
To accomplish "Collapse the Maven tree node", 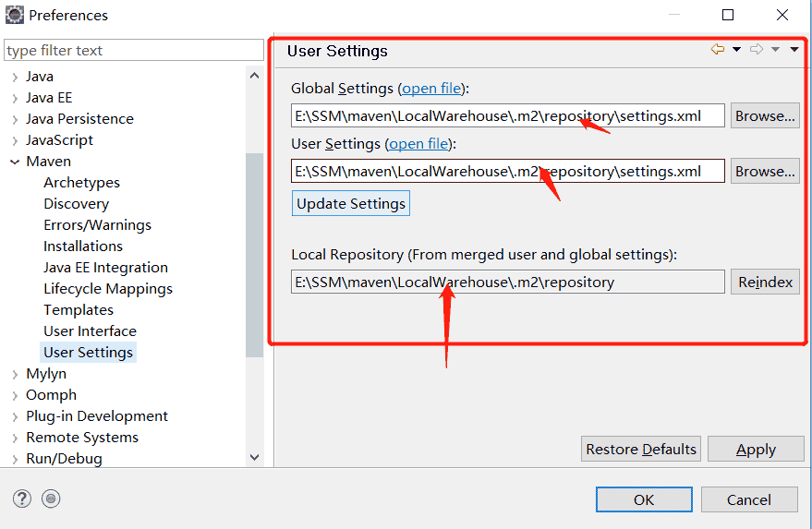I will pos(16,162).
